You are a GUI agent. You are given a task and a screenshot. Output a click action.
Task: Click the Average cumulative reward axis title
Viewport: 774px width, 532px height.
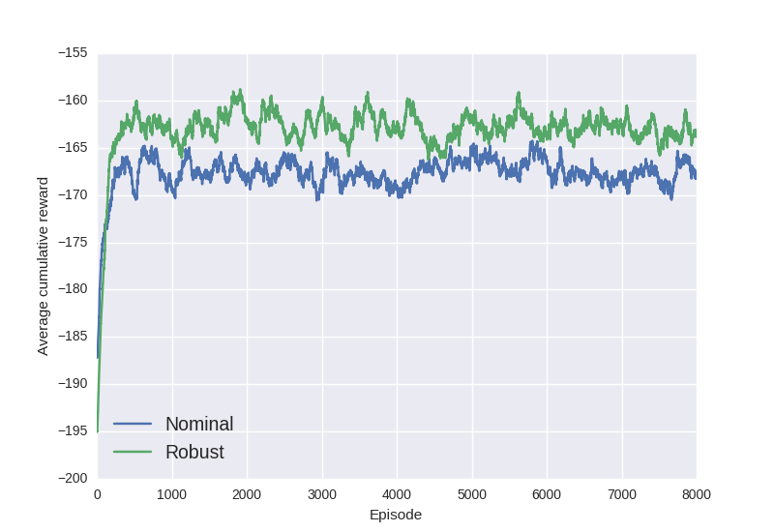click(x=43, y=266)
